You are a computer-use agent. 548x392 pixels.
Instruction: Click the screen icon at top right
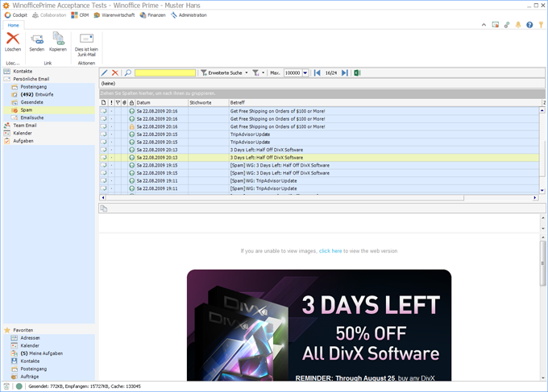point(496,25)
